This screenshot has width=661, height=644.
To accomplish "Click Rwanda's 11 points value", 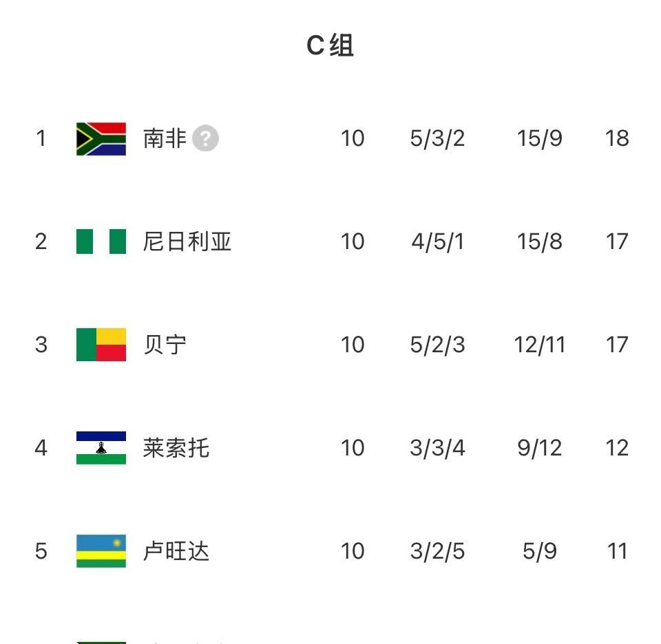I will (617, 551).
